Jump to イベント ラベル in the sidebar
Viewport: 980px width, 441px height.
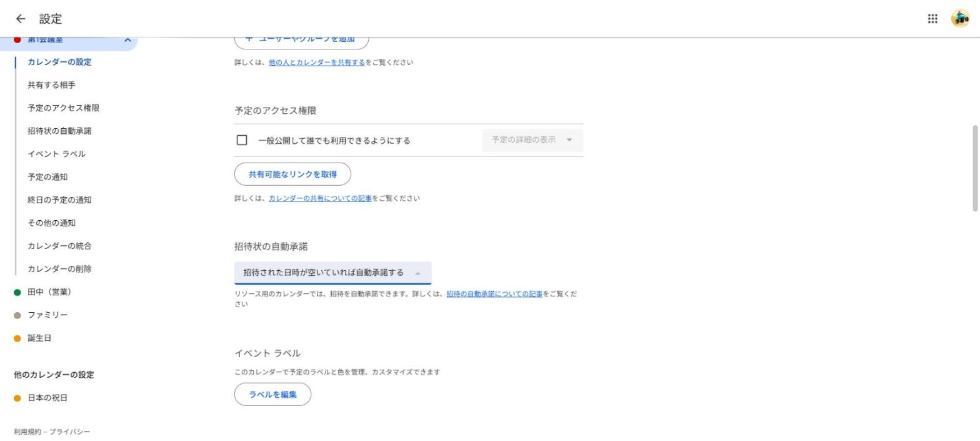coord(56,154)
